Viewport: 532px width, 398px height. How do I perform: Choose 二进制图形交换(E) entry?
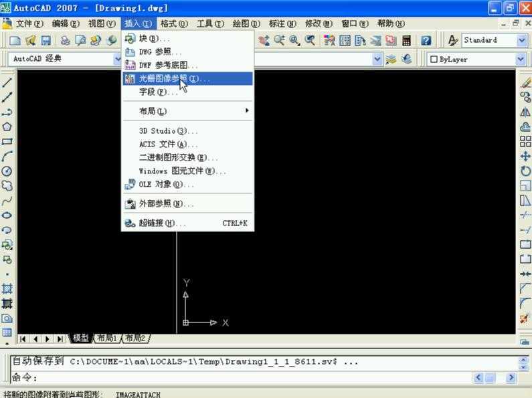tap(187, 158)
